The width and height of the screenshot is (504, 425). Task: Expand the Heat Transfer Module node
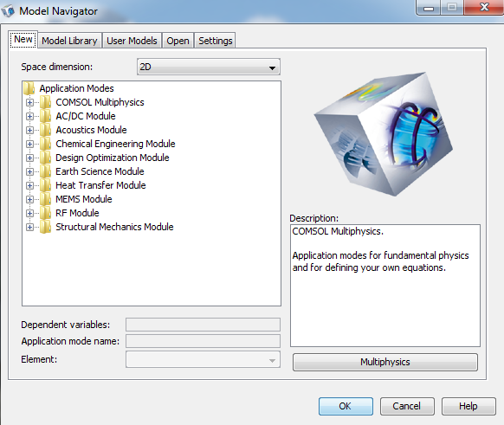(29, 185)
